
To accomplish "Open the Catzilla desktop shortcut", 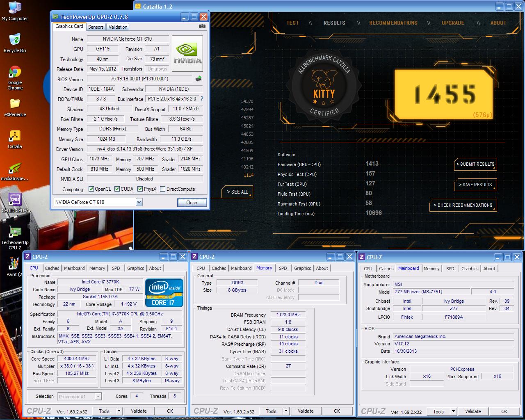I will click(15, 136).
